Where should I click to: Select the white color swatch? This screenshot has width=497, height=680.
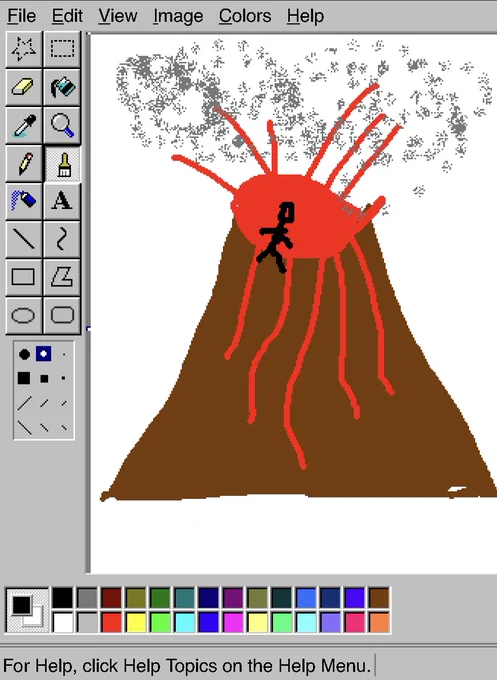(62, 622)
